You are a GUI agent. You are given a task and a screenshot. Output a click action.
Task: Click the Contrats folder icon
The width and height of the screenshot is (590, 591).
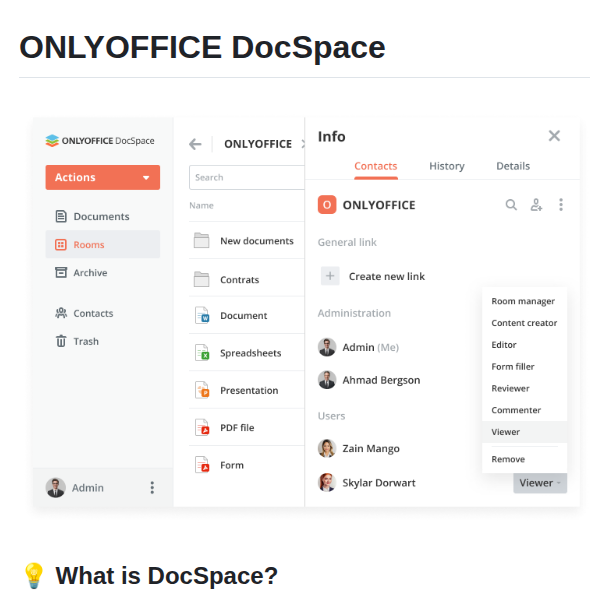(x=201, y=279)
